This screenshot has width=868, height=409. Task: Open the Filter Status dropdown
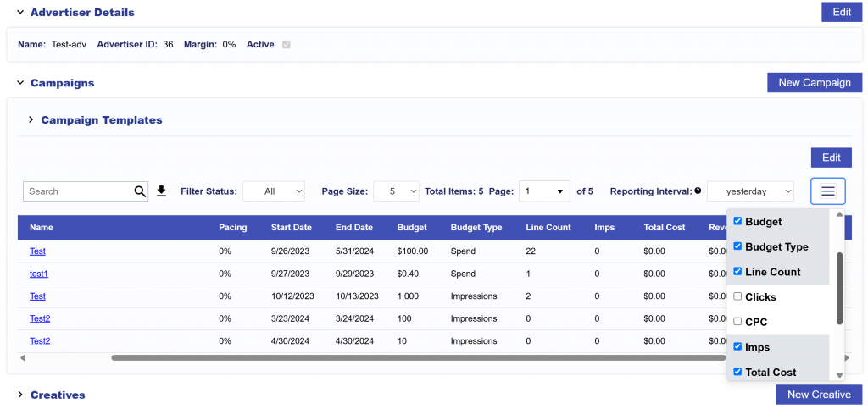click(x=274, y=191)
